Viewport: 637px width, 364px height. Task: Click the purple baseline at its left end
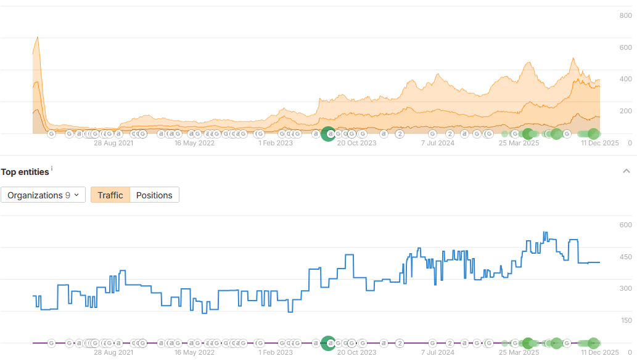point(35,343)
